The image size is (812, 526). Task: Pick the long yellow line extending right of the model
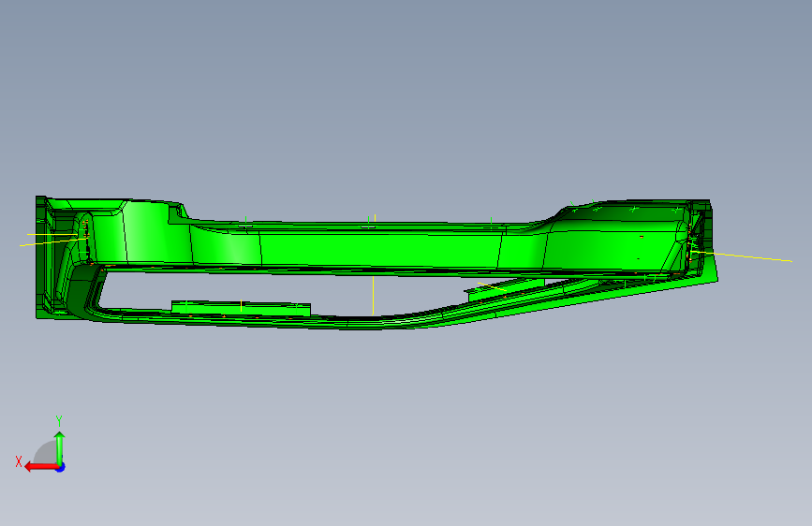[x=741, y=256]
